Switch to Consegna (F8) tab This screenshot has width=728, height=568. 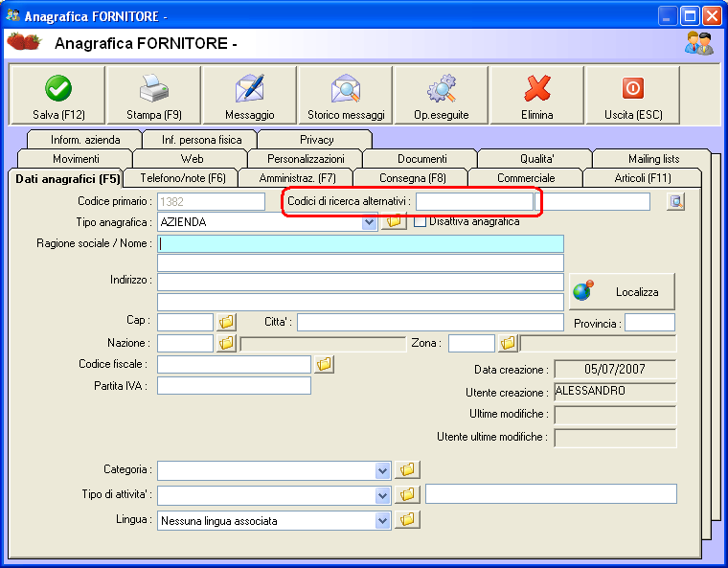(412, 178)
